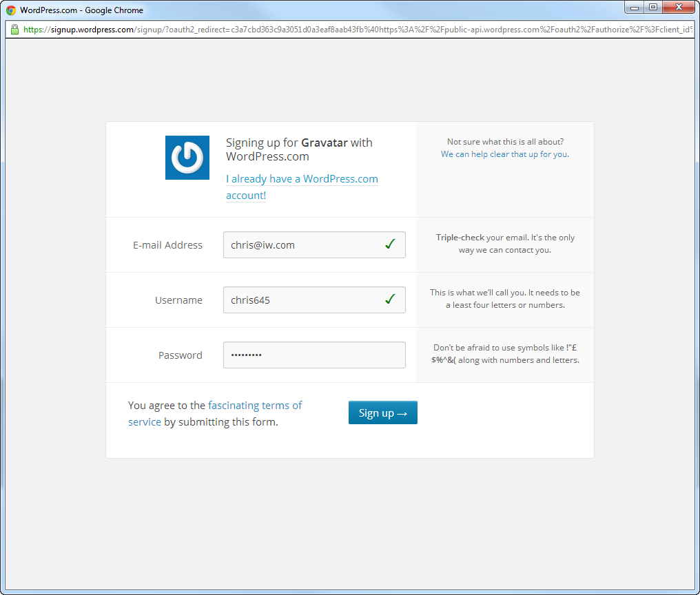Focus the Password input field
Image resolution: width=700 pixels, height=595 pixels.
coord(314,355)
